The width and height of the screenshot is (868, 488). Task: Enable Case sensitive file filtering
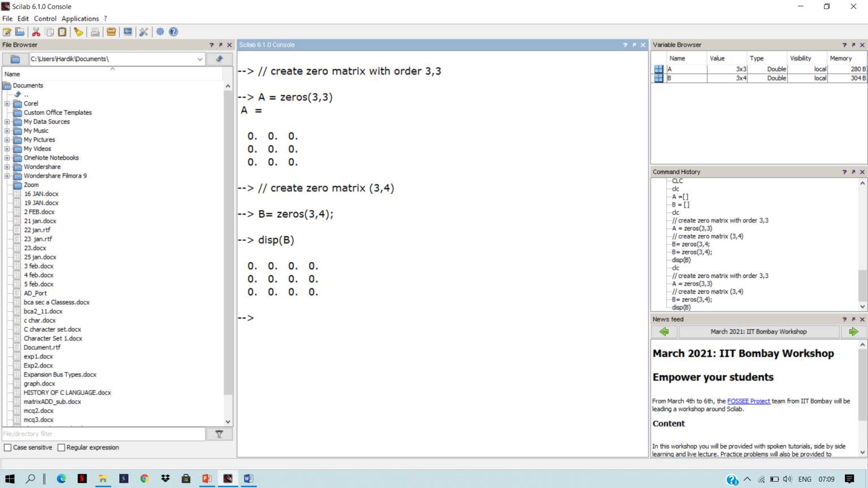coord(7,447)
